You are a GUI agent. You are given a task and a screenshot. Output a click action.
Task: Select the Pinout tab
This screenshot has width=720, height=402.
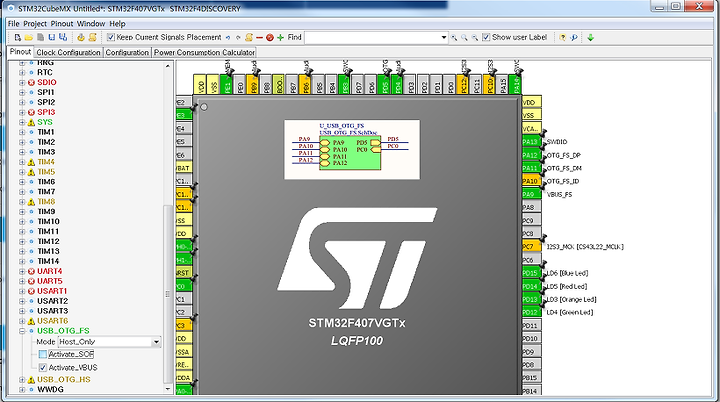pos(20,51)
